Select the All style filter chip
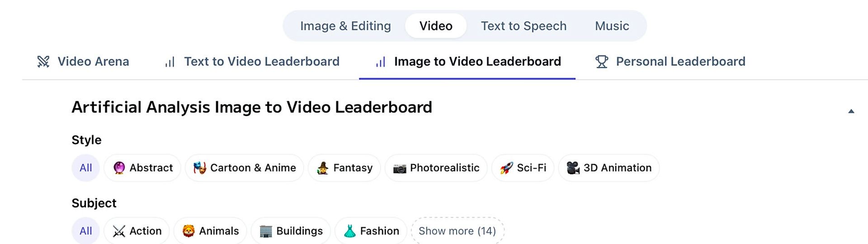 (x=85, y=168)
